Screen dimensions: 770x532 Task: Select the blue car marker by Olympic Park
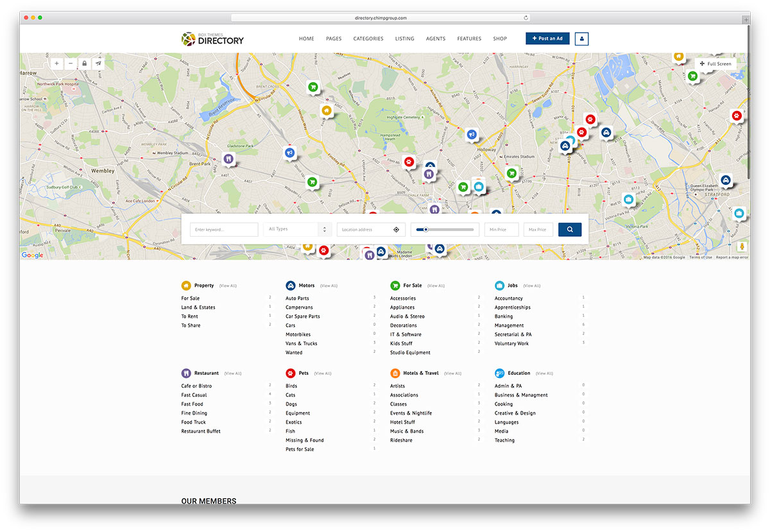pyautogui.click(x=726, y=180)
